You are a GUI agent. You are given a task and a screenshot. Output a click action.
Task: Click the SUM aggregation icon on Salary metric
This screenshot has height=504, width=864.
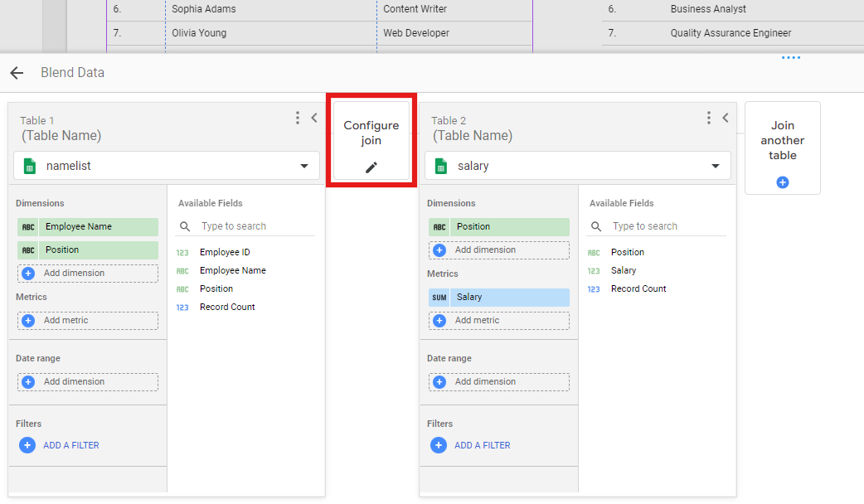pos(439,298)
